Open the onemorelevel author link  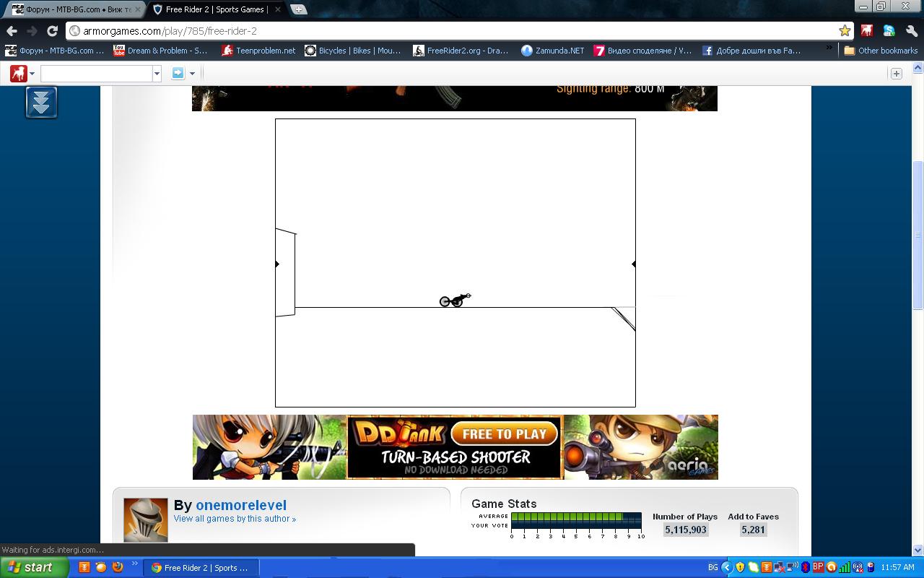pos(241,505)
